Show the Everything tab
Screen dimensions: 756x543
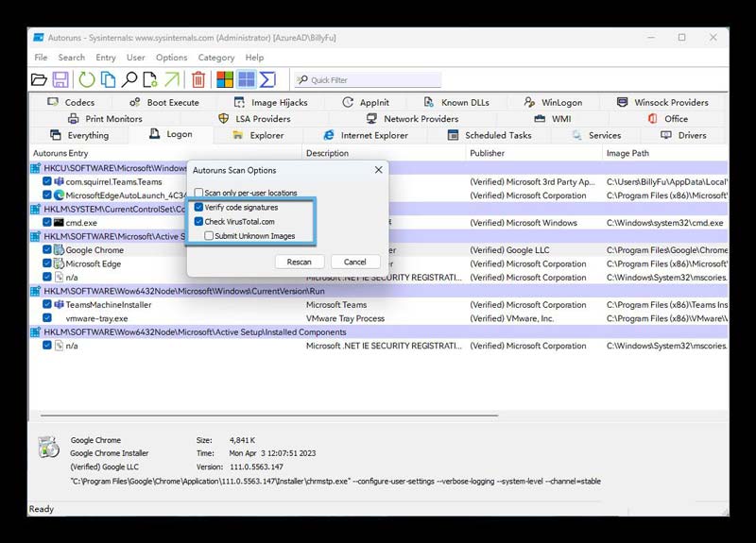pyautogui.click(x=79, y=135)
